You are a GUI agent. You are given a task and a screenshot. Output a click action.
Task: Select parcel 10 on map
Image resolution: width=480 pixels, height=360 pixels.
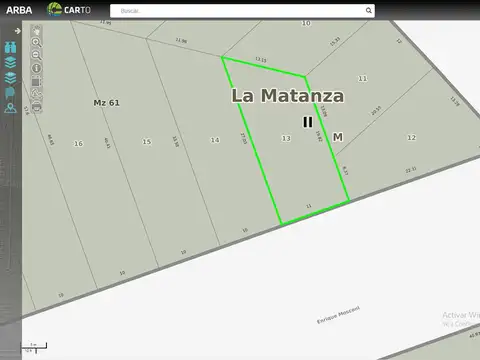306,23
